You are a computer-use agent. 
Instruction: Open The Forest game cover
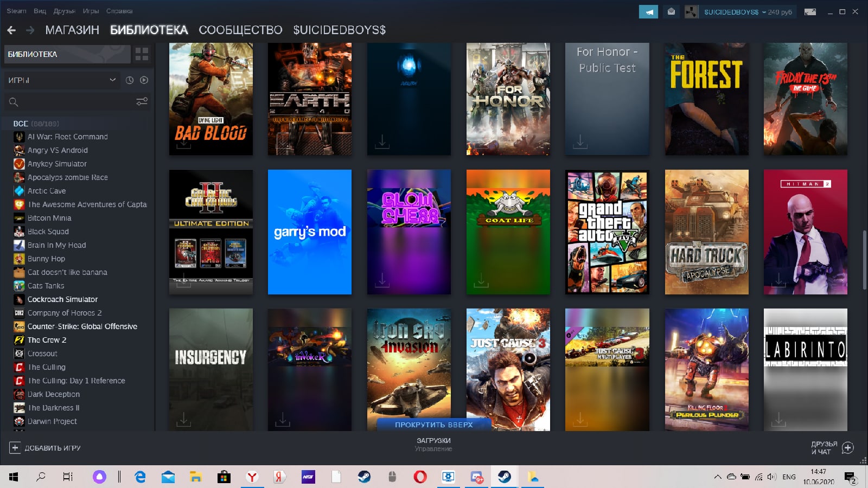click(x=707, y=99)
